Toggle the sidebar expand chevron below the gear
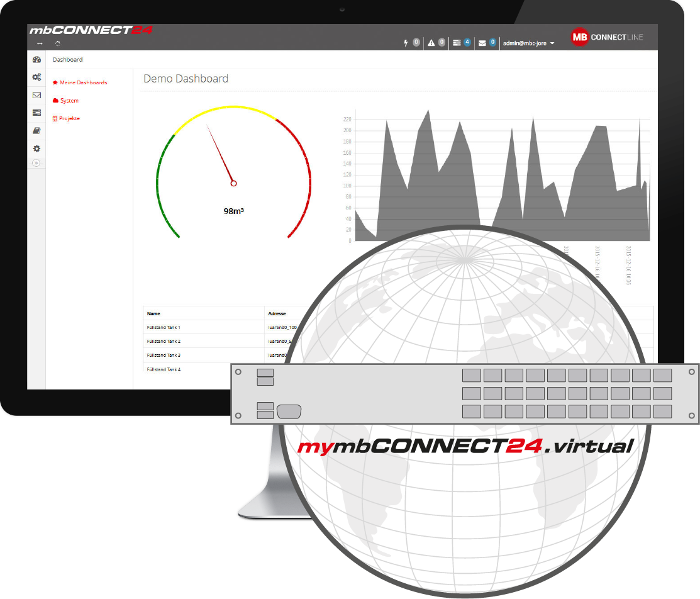 click(36, 162)
